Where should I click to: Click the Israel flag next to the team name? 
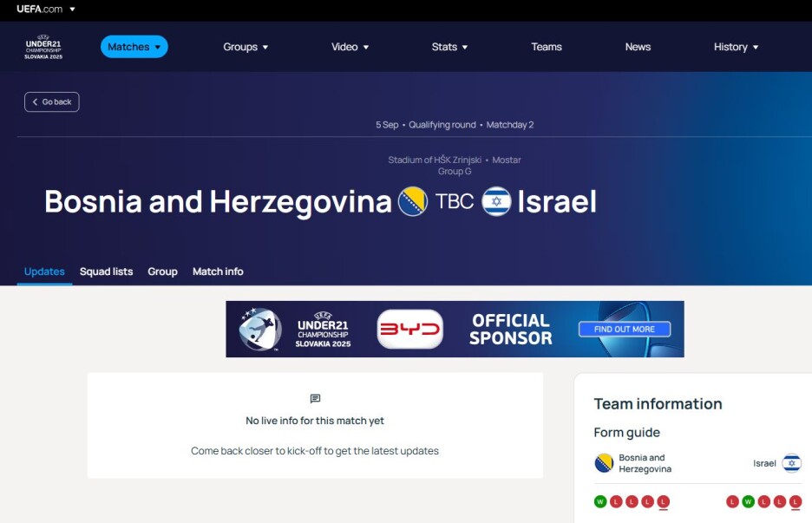tap(495, 201)
